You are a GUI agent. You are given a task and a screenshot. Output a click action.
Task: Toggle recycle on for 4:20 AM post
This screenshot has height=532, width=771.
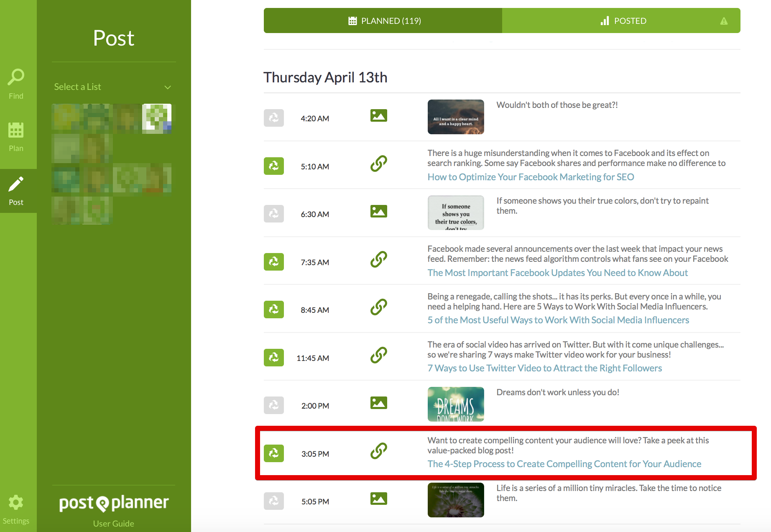(x=274, y=118)
